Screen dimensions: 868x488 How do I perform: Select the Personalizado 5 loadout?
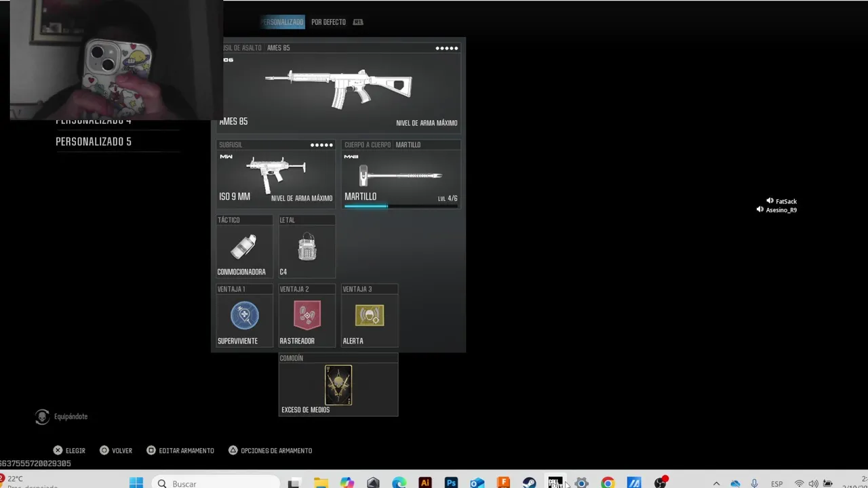point(94,142)
